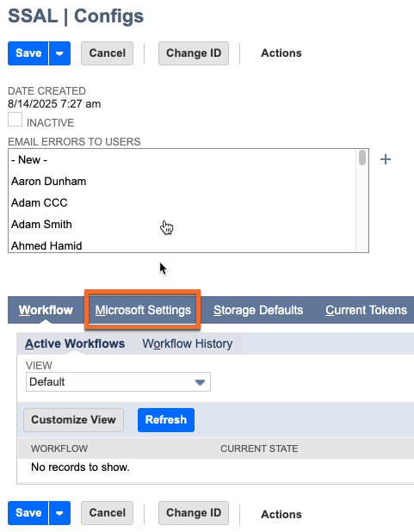Select the Workflow tab
This screenshot has width=414, height=532.
[x=46, y=310]
